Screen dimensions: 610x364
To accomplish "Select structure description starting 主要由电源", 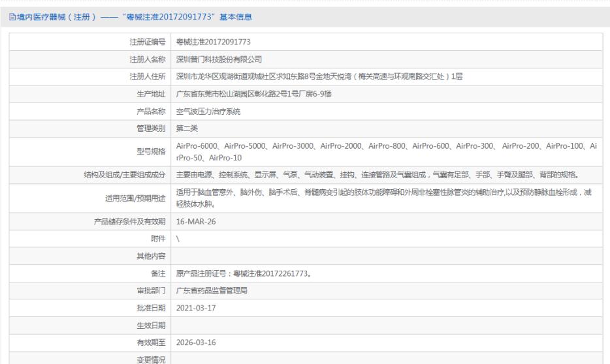I will [x=377, y=175].
